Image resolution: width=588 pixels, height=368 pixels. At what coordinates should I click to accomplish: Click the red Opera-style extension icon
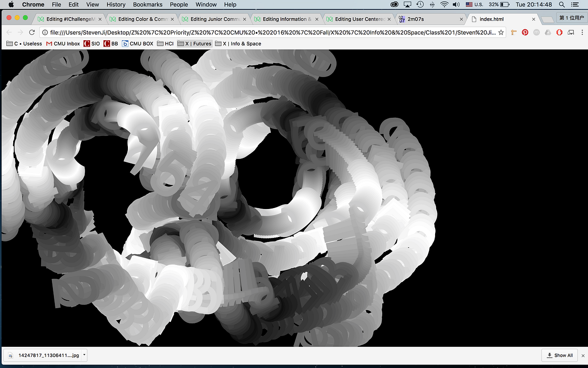[x=559, y=32]
